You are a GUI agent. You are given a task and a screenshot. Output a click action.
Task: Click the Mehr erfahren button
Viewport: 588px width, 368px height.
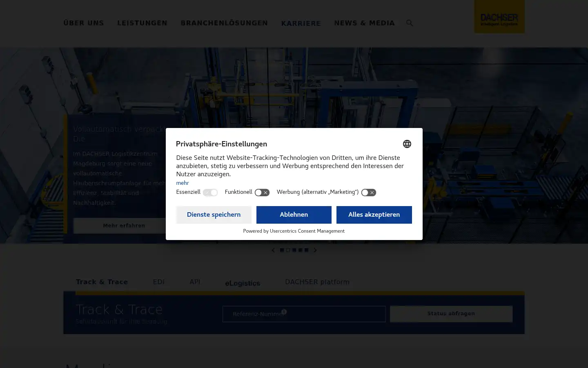124,226
